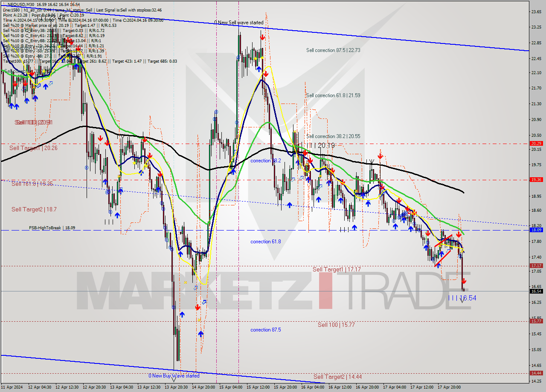Click the blue 'correction 87.5' label
This screenshot has width=546, height=392.
point(266,330)
